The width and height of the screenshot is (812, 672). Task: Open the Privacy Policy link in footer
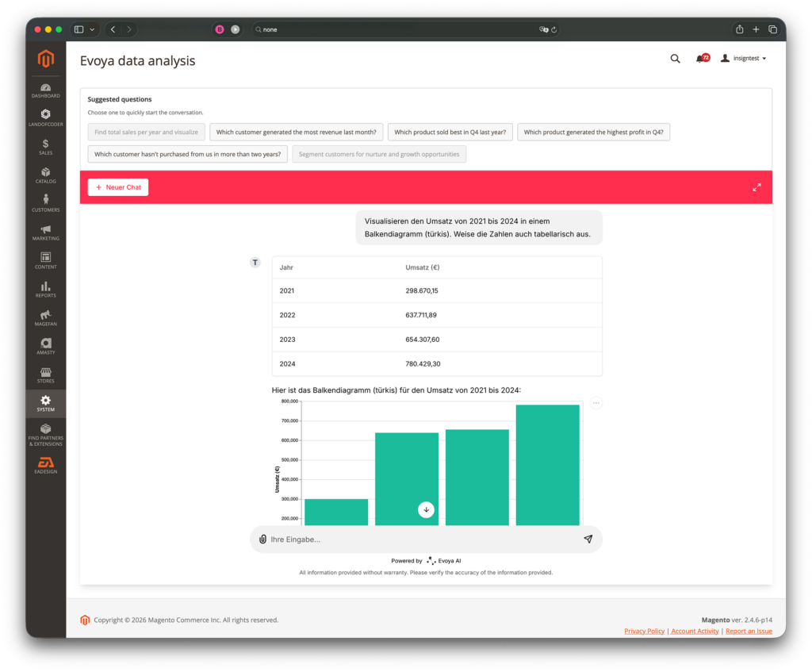(x=644, y=631)
